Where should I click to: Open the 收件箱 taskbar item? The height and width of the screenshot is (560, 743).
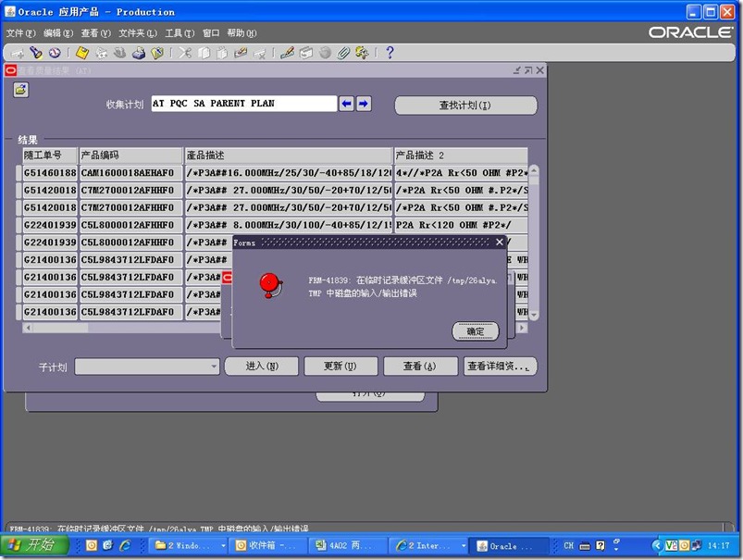pyautogui.click(x=266, y=546)
